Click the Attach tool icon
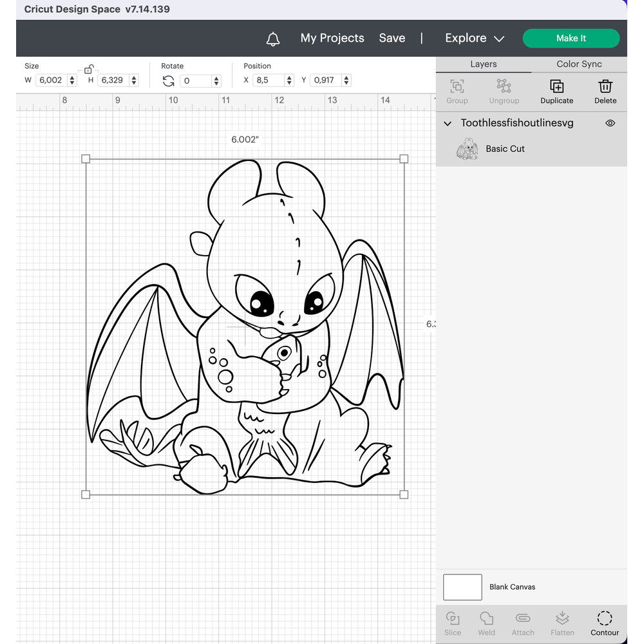The height and width of the screenshot is (644, 644). 523,619
